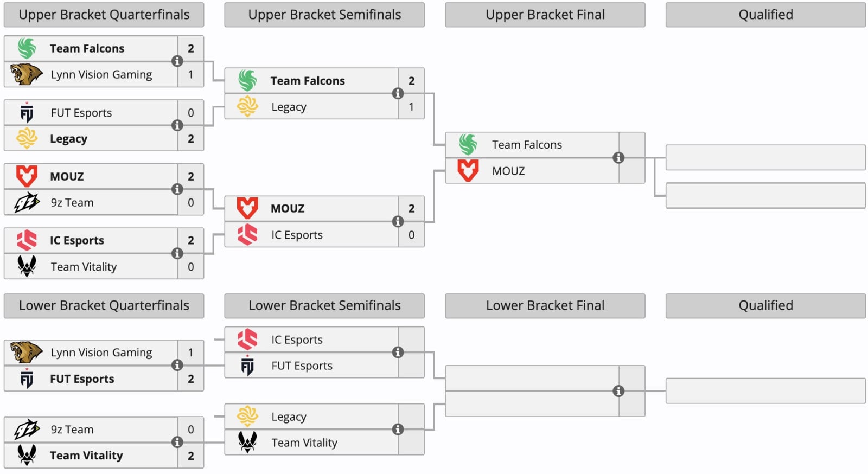Open info for Team Falcons vs Lynn Vision match
This screenshot has height=474, width=868.
pyautogui.click(x=177, y=61)
